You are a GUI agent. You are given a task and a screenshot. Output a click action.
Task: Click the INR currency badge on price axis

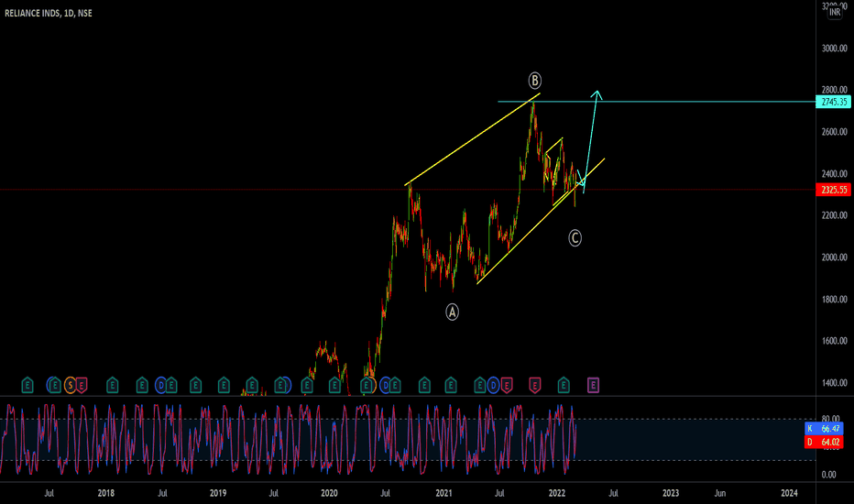(835, 12)
